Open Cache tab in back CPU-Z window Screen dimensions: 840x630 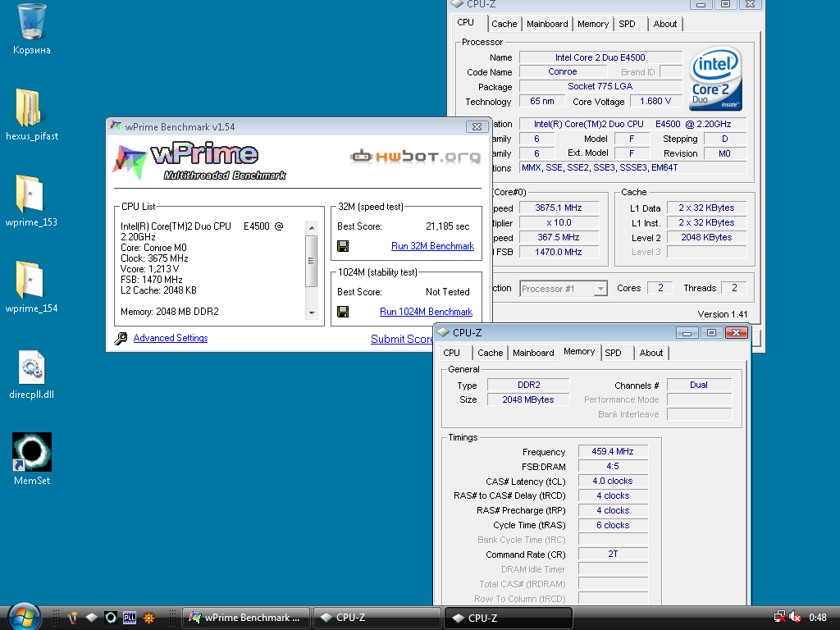pos(504,24)
